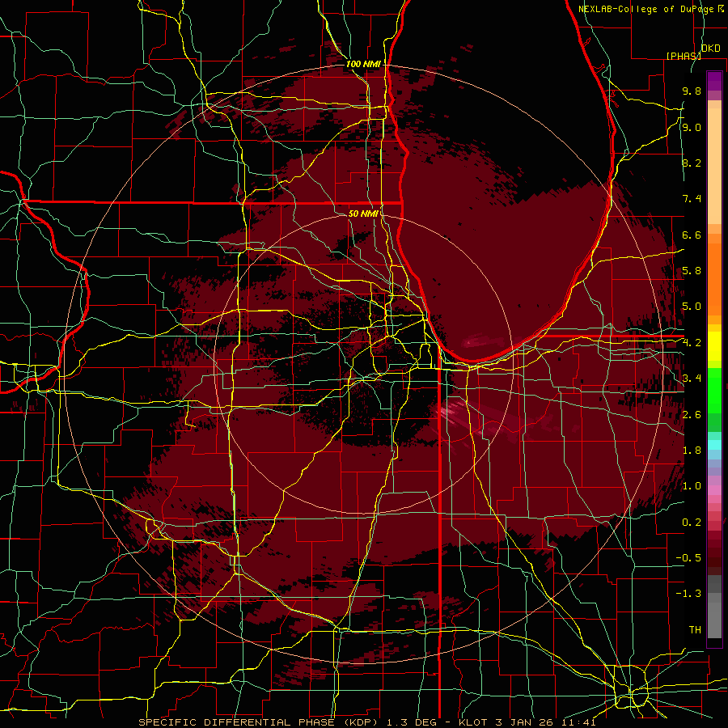
Task: Click the 6.6 scale value label
Action: [692, 235]
